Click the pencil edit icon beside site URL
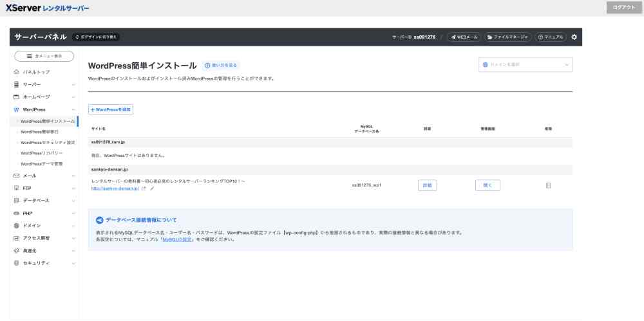The image size is (644, 321). click(152, 188)
